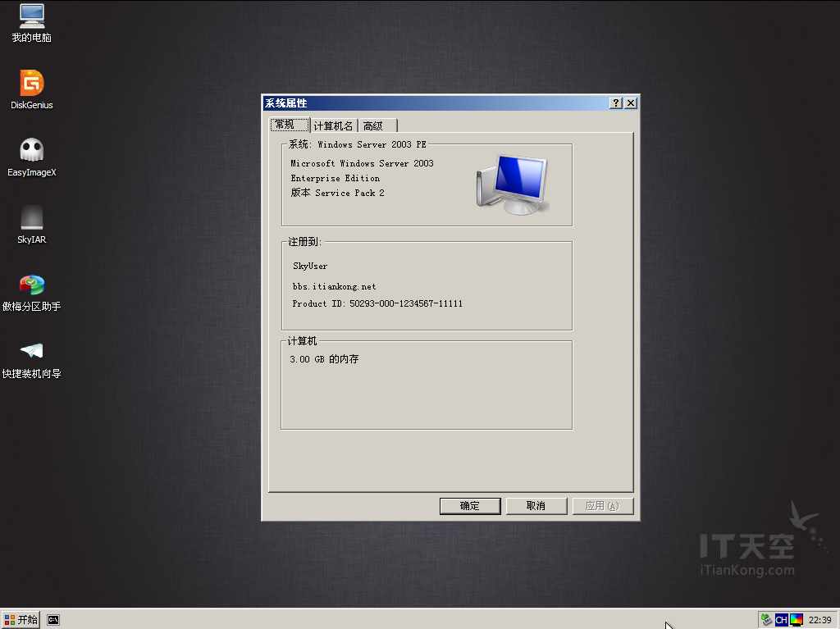840x629 pixels.
Task: Click the CH language indicator in tray
Action: click(x=781, y=620)
